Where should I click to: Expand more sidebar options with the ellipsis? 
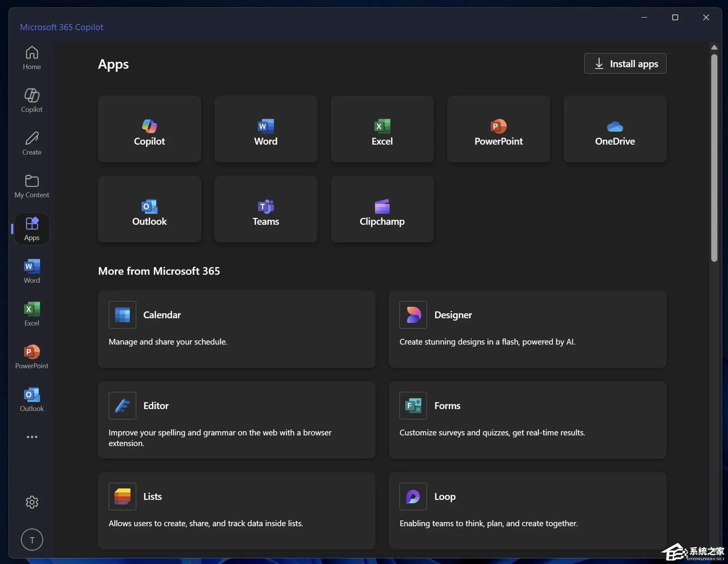[x=32, y=437]
